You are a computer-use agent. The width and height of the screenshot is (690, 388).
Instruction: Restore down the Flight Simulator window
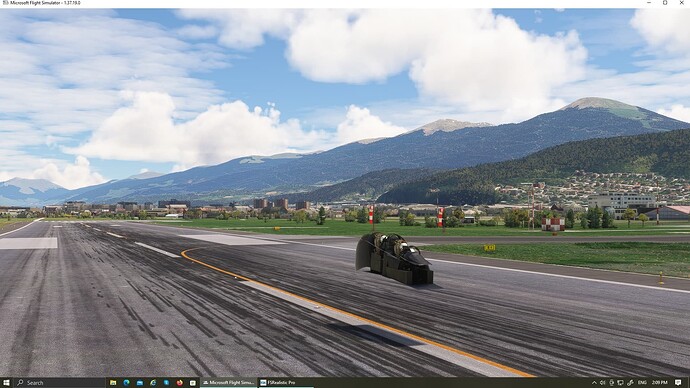[x=665, y=3]
